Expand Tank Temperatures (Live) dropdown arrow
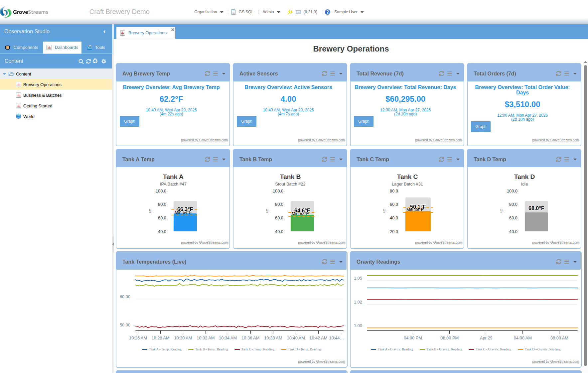The width and height of the screenshot is (588, 373). pyautogui.click(x=341, y=262)
